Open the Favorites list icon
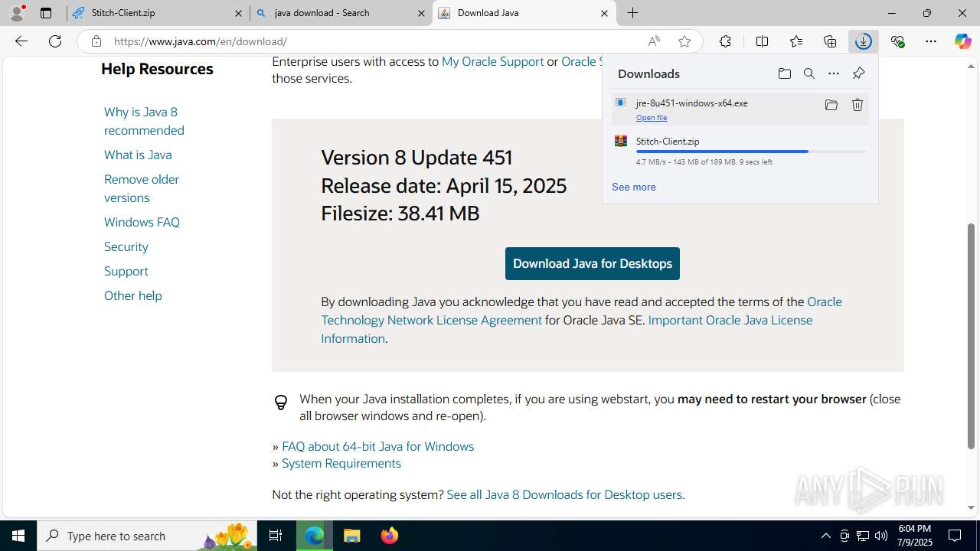The image size is (980, 551). tap(796, 41)
